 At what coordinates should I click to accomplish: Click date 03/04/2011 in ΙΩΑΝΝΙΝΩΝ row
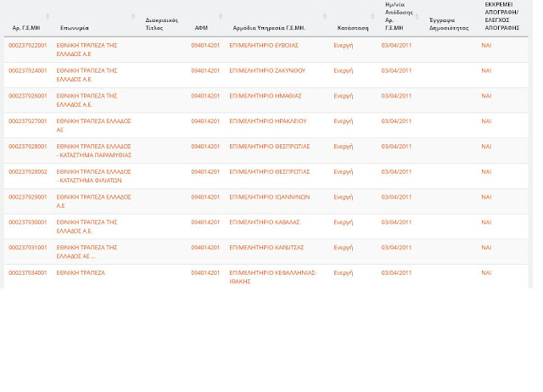pos(396,197)
